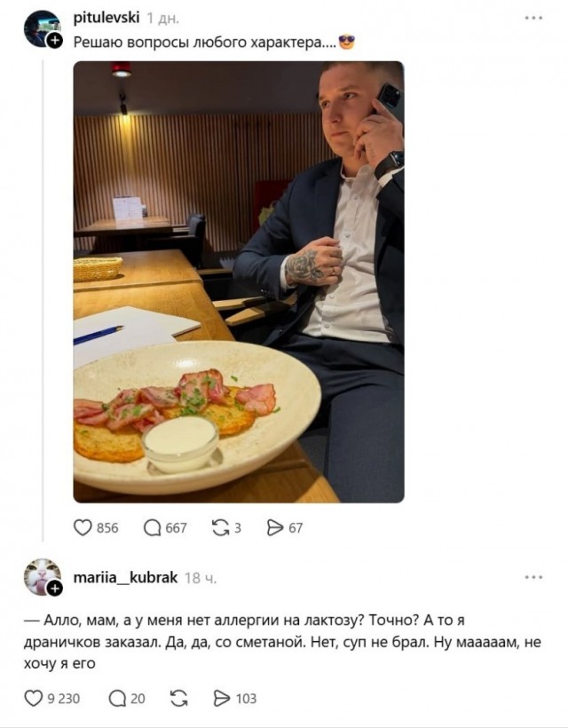The width and height of the screenshot is (568, 728).
Task: View the pitulevski profile avatar
Action: point(42,28)
